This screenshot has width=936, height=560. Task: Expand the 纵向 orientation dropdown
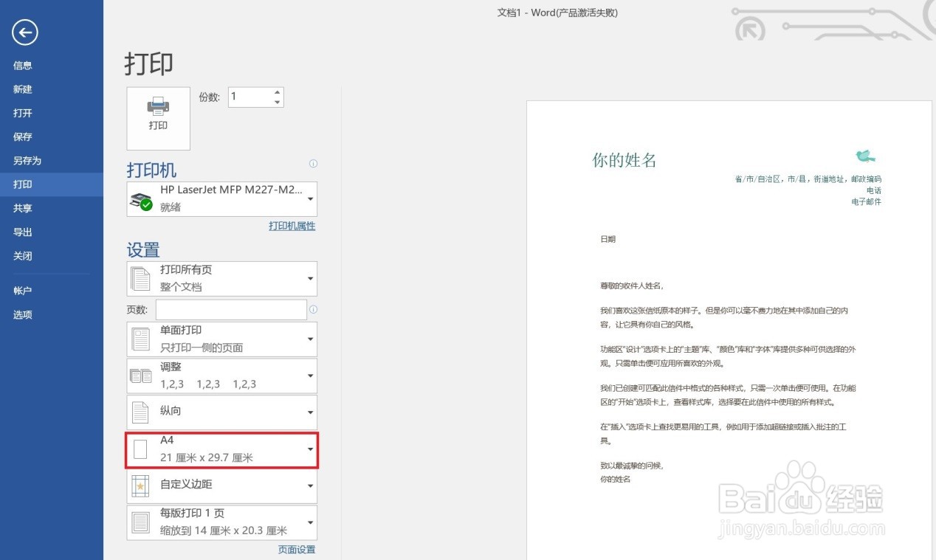(x=309, y=412)
